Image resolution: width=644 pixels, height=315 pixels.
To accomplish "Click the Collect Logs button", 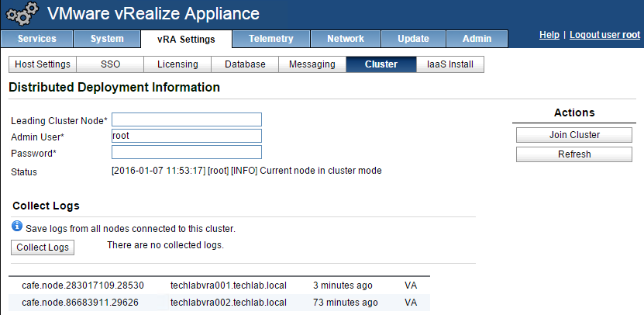I will (x=43, y=247).
